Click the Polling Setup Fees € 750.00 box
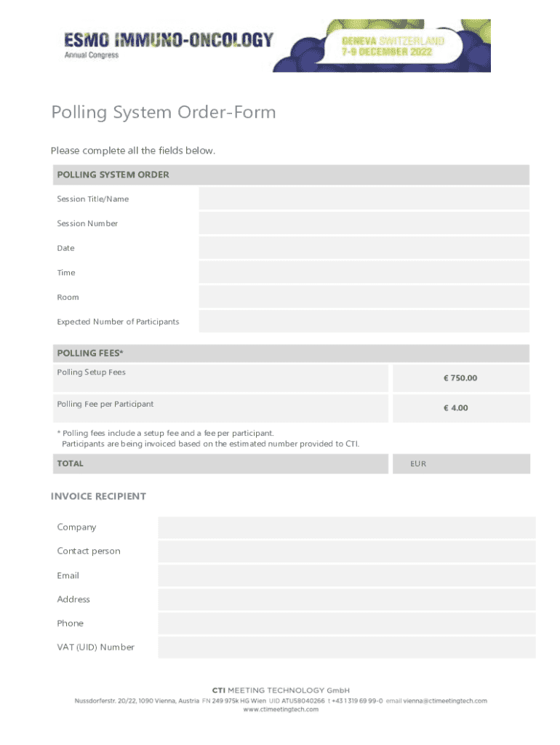This screenshot has width=560, height=745. [460, 378]
